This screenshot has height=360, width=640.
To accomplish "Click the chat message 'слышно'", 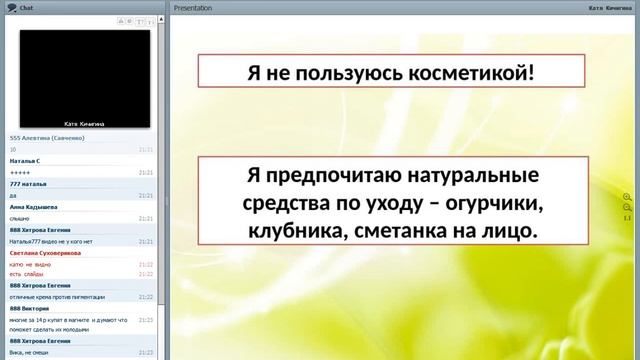I will [19, 219].
